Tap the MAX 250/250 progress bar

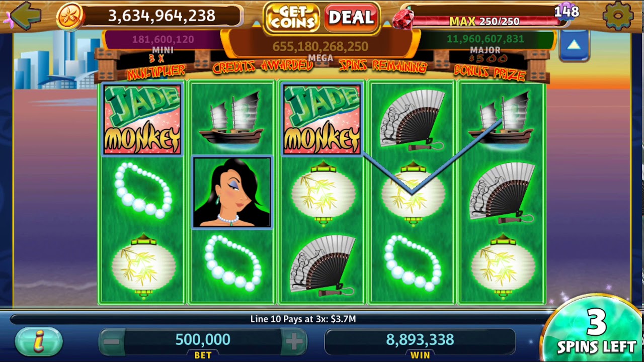[x=484, y=21]
